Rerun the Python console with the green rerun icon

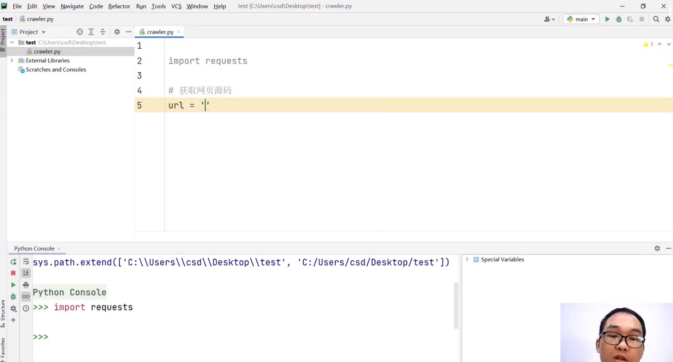(13, 262)
